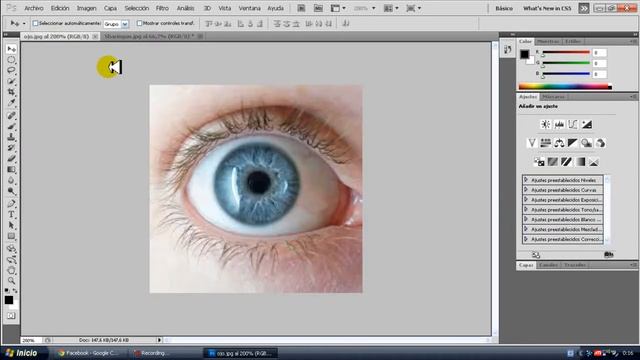The width and height of the screenshot is (640, 360).
Task: Select the Básico workspace
Action: pos(504,8)
